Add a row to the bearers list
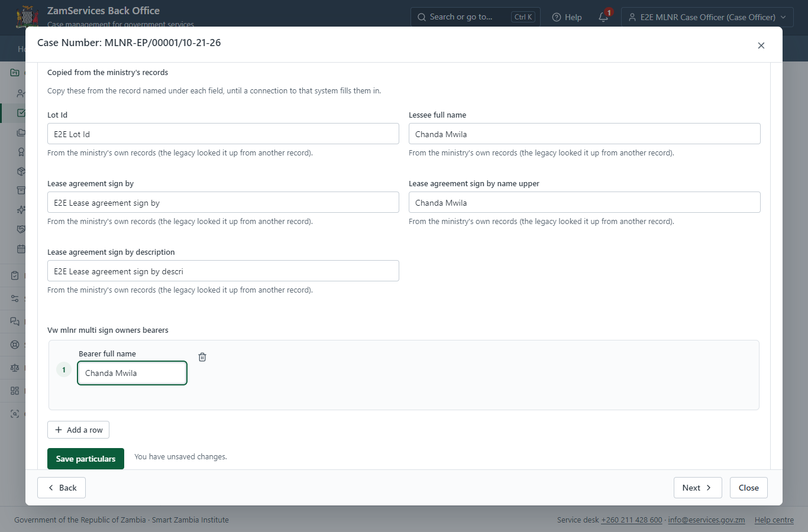 point(79,430)
